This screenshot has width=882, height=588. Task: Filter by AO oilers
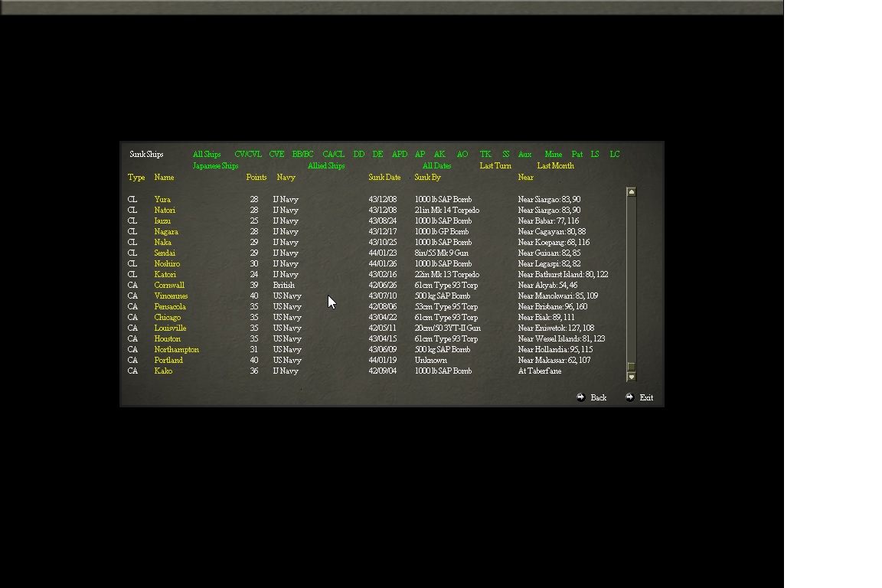(462, 154)
